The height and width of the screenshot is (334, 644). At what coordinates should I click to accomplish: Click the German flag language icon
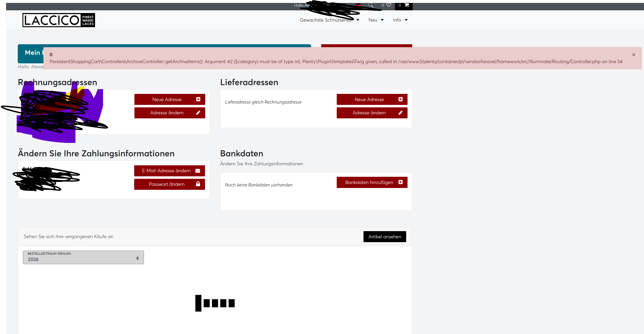358,5
